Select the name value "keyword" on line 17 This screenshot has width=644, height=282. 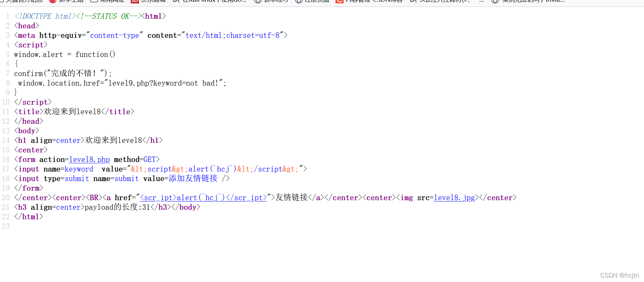tap(79, 169)
